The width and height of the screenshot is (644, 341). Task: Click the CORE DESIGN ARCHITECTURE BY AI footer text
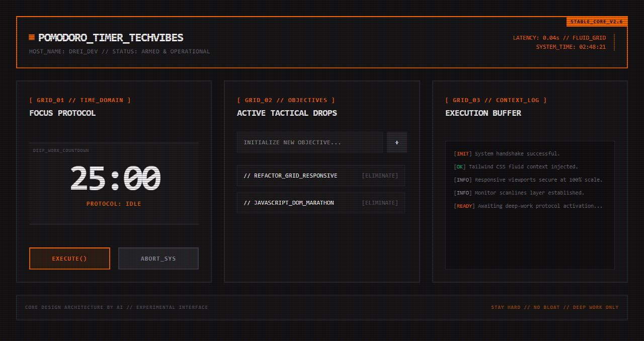(116, 307)
